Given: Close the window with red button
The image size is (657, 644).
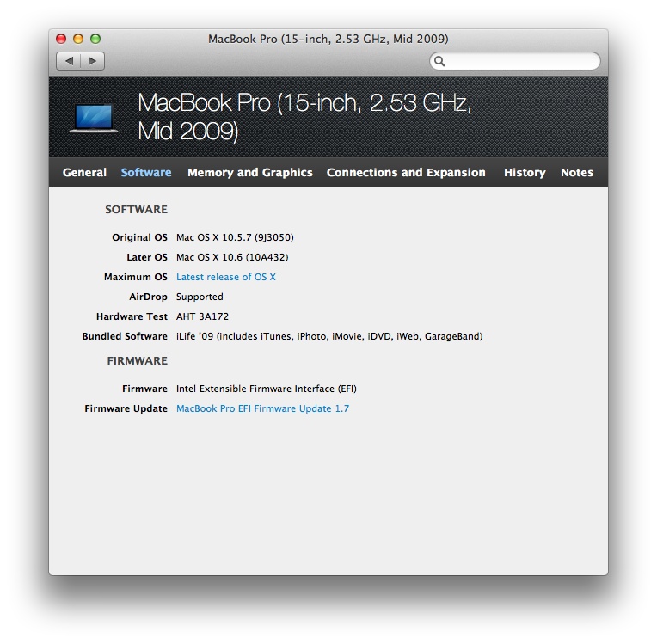Looking at the screenshot, I should (x=61, y=39).
